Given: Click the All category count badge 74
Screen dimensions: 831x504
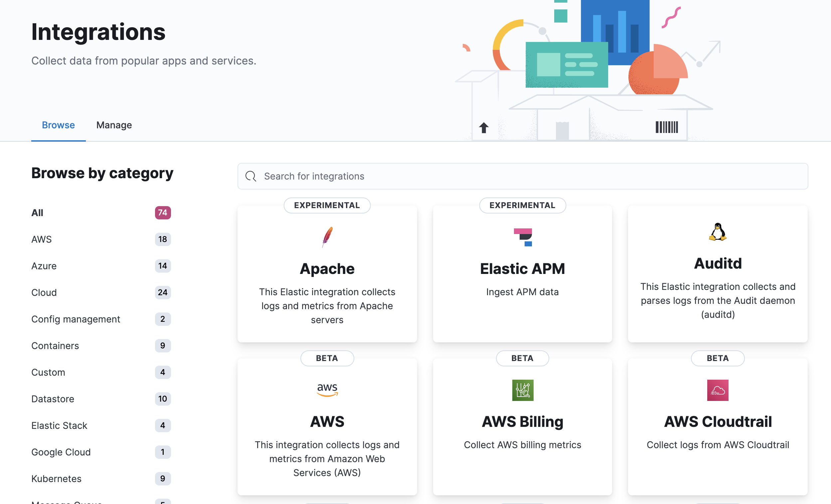Looking at the screenshot, I should point(163,213).
